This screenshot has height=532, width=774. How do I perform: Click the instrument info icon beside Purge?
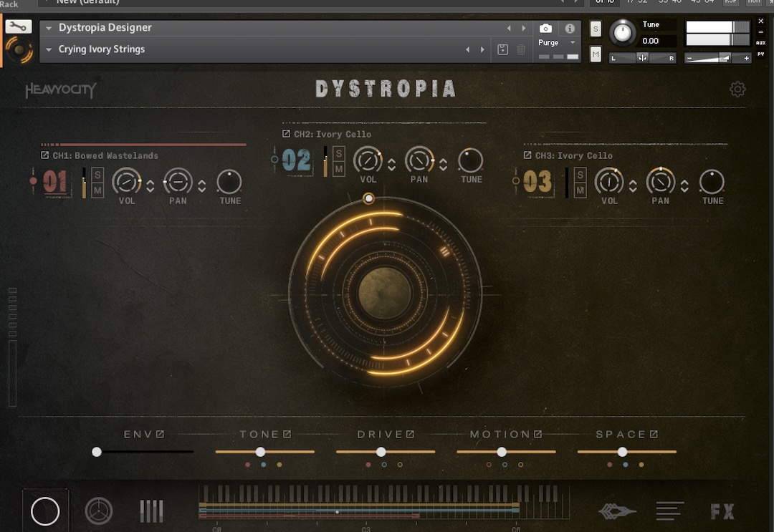pos(568,27)
